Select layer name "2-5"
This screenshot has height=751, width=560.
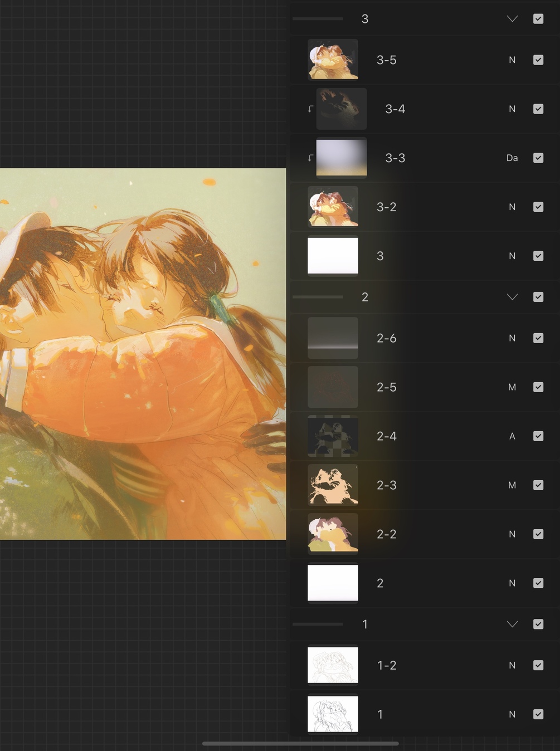tap(387, 387)
